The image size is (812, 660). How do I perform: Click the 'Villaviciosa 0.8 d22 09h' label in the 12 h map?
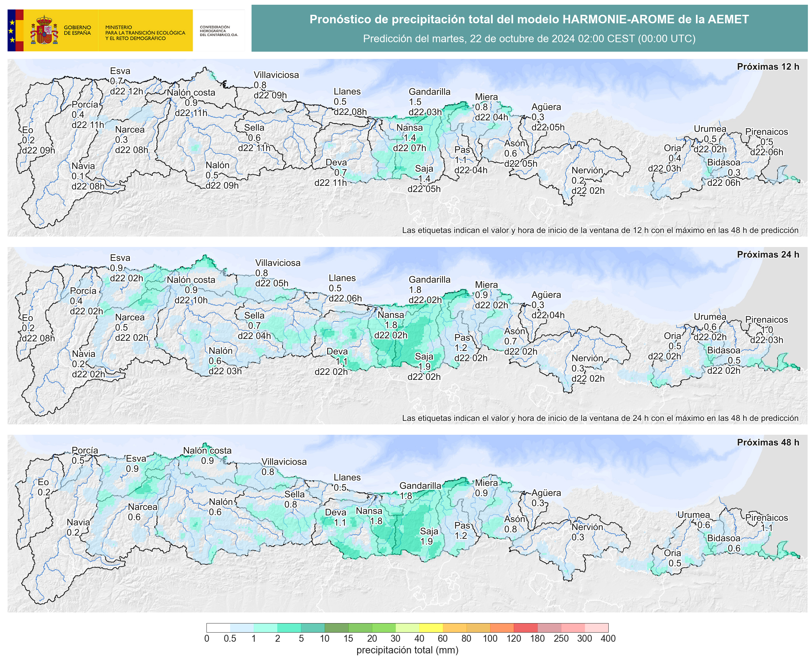coord(276,85)
